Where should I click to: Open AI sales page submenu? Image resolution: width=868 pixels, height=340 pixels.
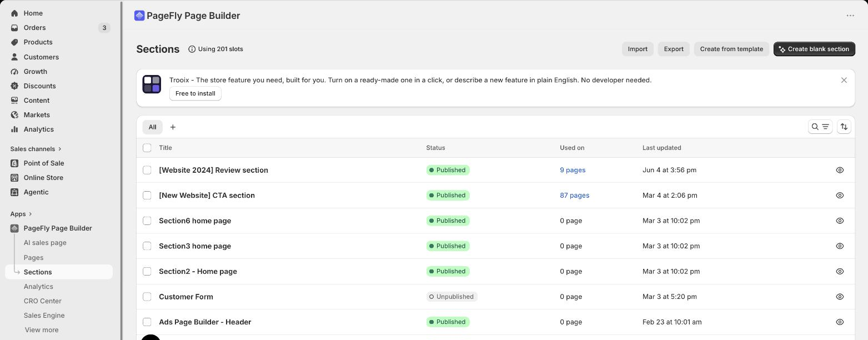point(45,243)
